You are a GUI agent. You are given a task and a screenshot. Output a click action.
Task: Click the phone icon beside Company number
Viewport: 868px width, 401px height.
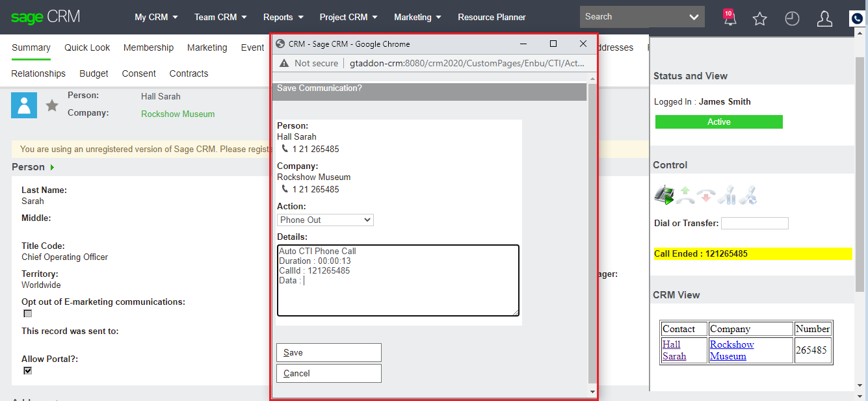click(285, 189)
